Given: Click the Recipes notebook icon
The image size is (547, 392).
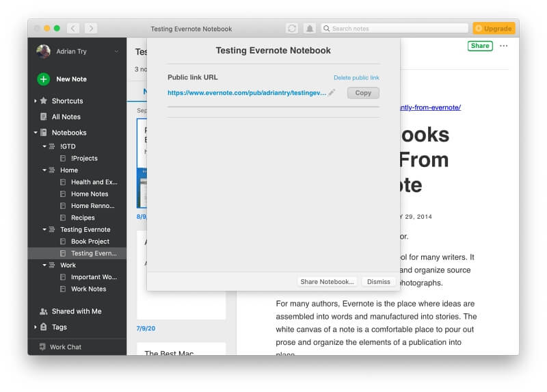Looking at the screenshot, I should pos(63,218).
